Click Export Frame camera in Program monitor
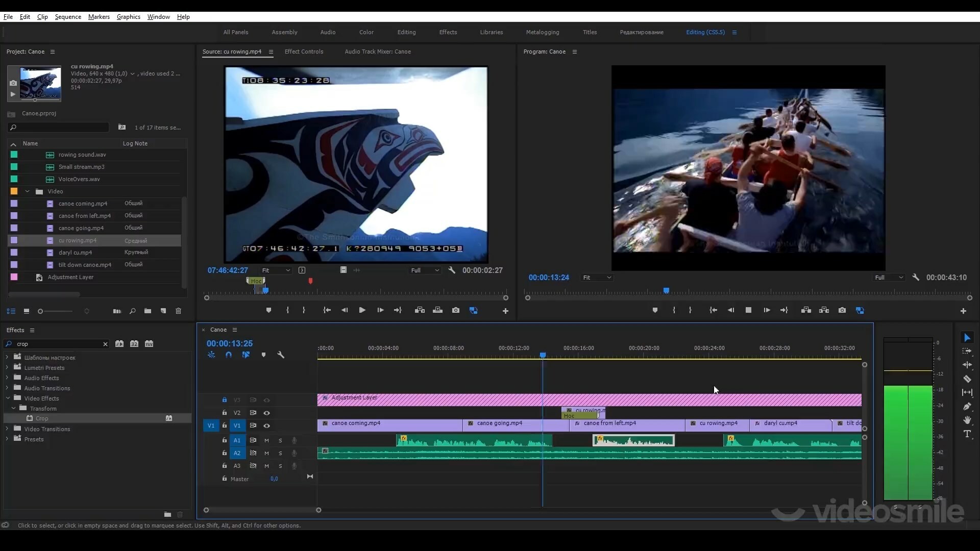 [842, 310]
